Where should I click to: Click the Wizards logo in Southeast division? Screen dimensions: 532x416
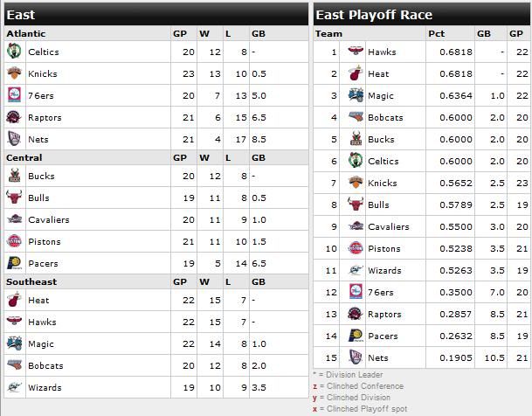[14, 387]
